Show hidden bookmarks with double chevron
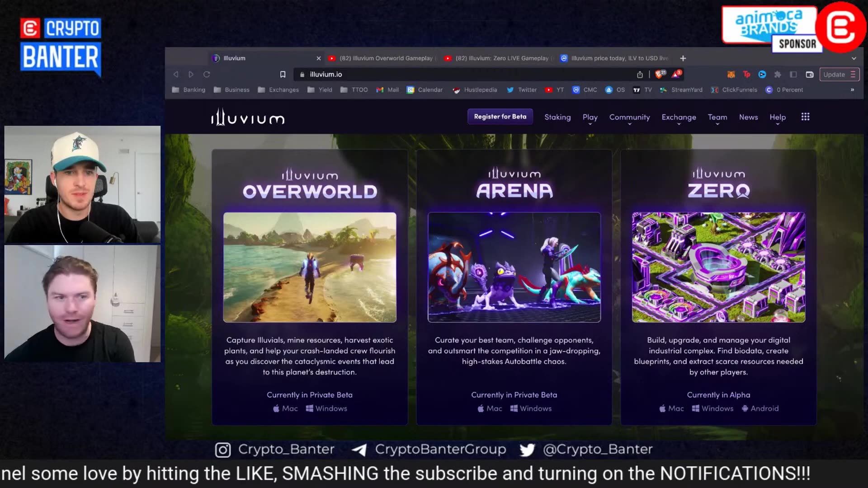 tap(852, 90)
